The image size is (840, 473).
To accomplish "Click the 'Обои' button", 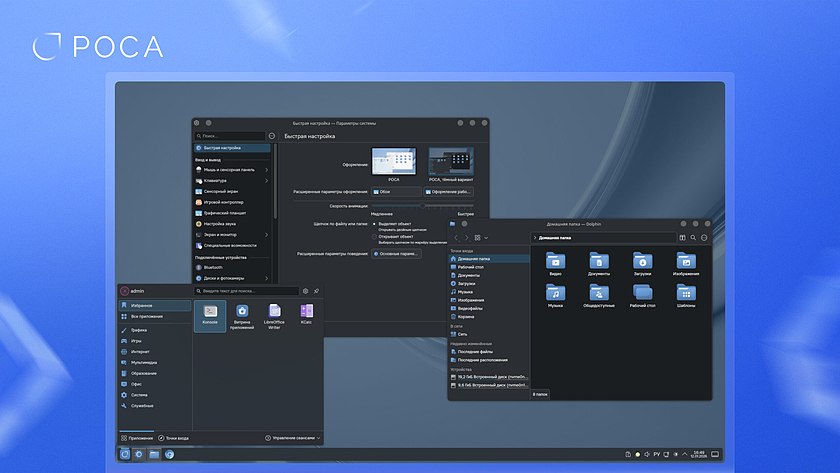I will pos(396,191).
